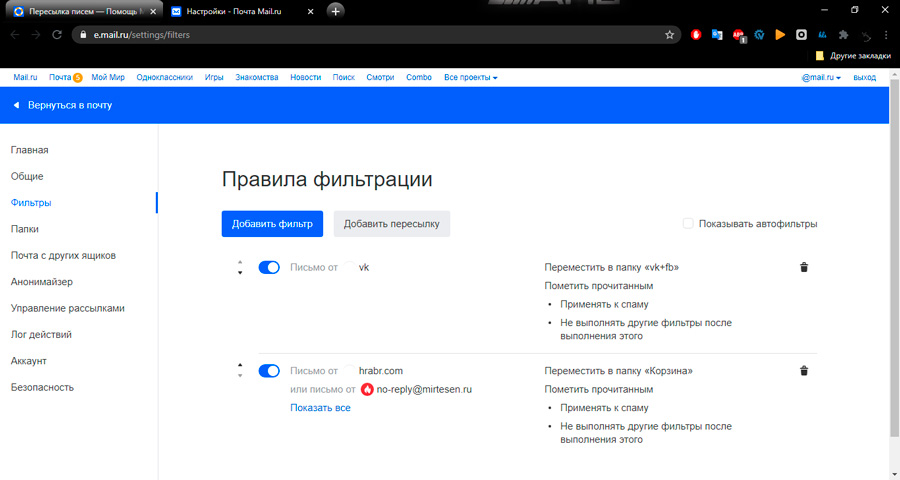This screenshot has height=480, width=900.
Task: Bookmark this page with the star icon
Action: (670, 34)
